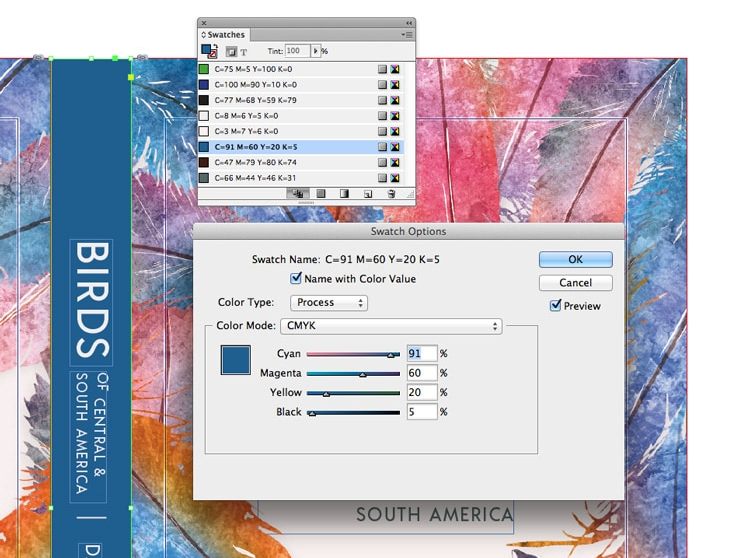Click Show Color Swatches button in panel footer
The width and height of the screenshot is (750, 558).
tap(321, 194)
